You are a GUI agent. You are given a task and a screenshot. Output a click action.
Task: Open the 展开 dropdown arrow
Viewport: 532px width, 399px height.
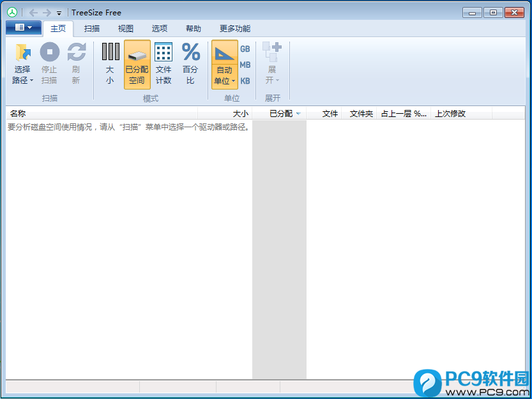(277, 81)
